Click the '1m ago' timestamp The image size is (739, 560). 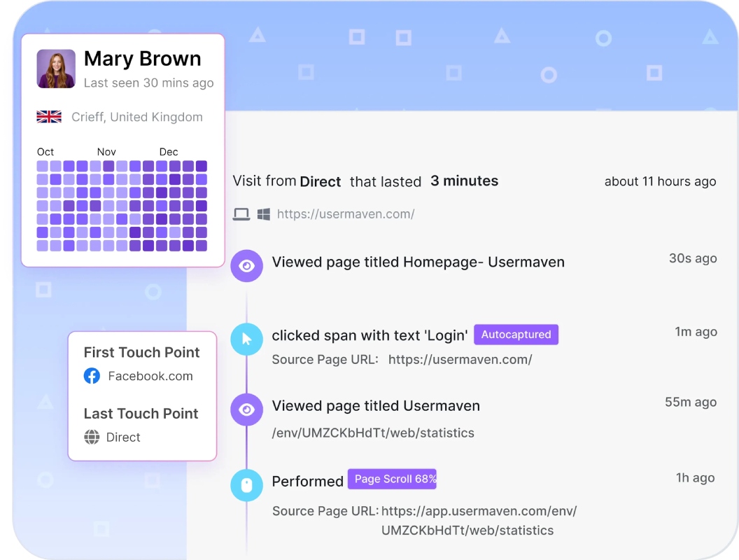[x=696, y=332]
